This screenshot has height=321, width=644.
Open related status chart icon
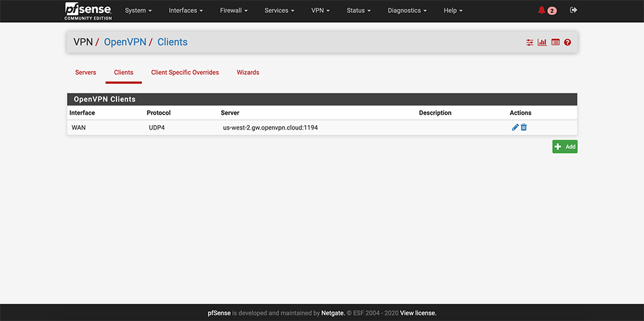pos(542,42)
